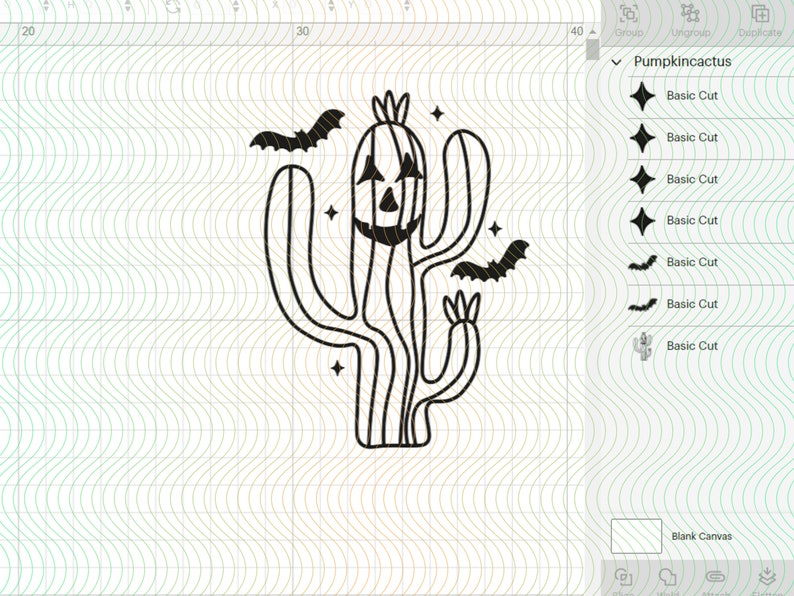
Task: Select the Slice tool icon
Action: click(x=623, y=577)
